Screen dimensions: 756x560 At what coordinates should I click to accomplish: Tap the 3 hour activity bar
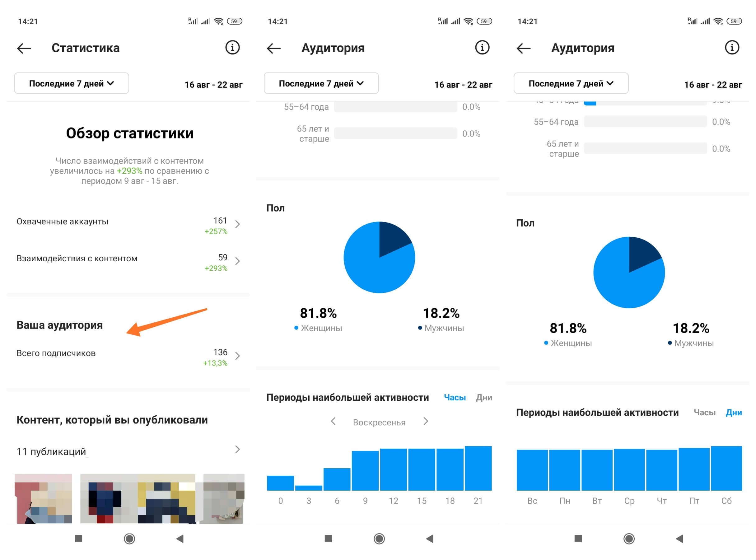coord(309,488)
